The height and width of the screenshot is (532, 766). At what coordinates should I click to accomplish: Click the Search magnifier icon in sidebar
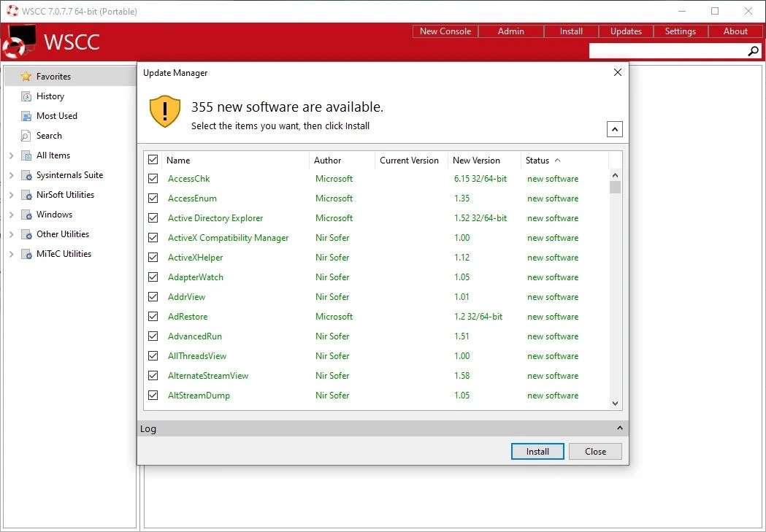click(x=26, y=136)
